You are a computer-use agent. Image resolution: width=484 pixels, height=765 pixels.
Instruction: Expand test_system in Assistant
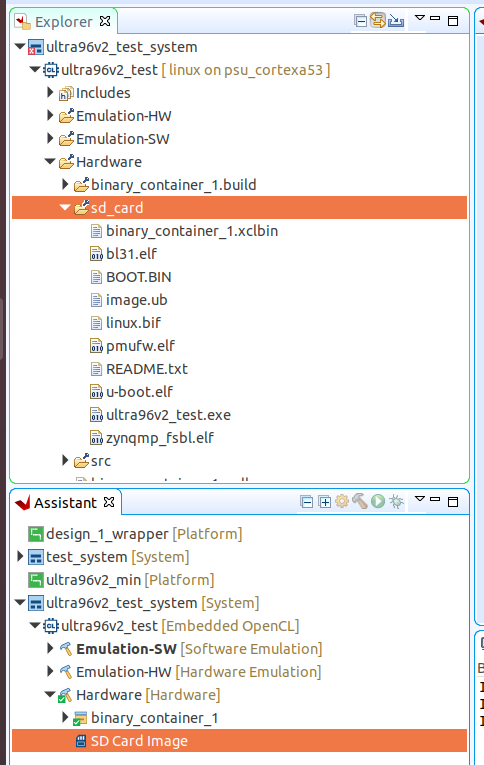click(20, 556)
